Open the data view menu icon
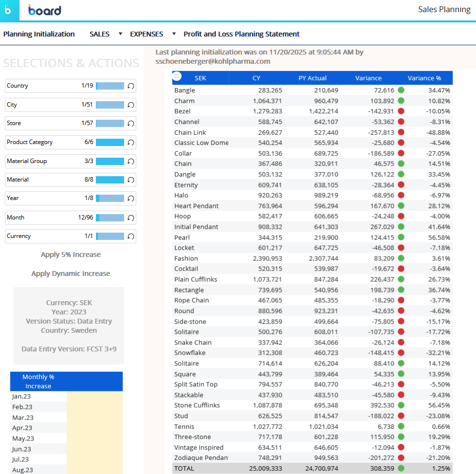Image resolution: width=476 pixels, height=474 pixels. [x=177, y=76]
